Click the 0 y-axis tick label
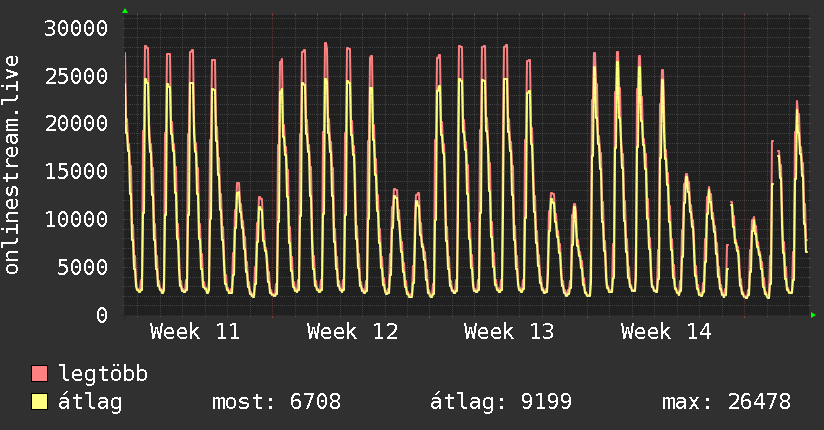 (x=102, y=315)
